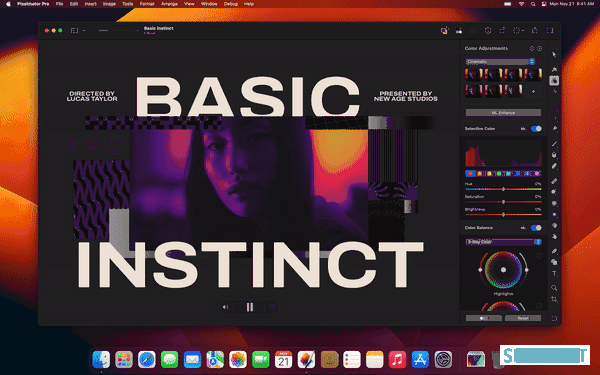This screenshot has width=600, height=375.
Task: Click the Share icon in the toolbar
Action: pos(535,31)
